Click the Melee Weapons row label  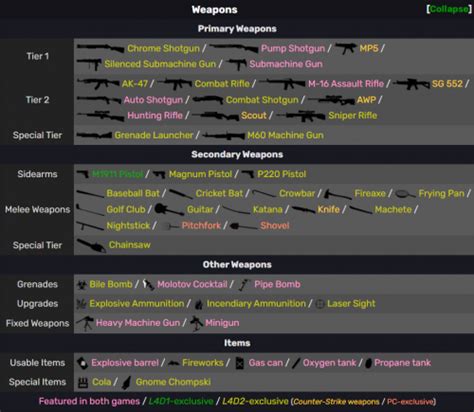[37, 210]
